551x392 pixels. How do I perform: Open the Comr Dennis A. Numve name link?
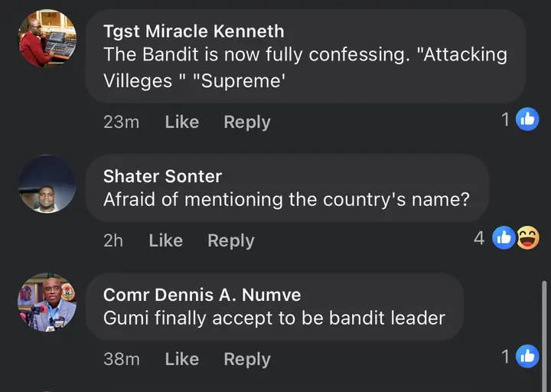(x=202, y=294)
